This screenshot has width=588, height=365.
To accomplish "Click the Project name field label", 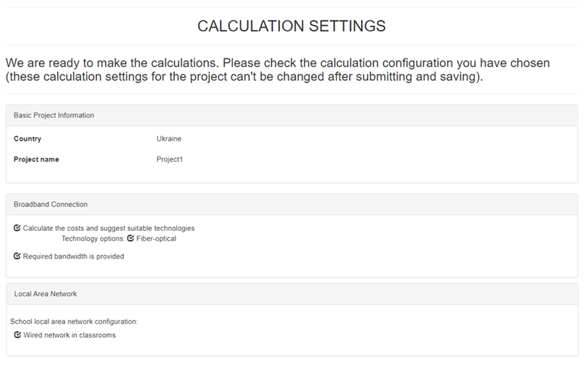I will [36, 159].
